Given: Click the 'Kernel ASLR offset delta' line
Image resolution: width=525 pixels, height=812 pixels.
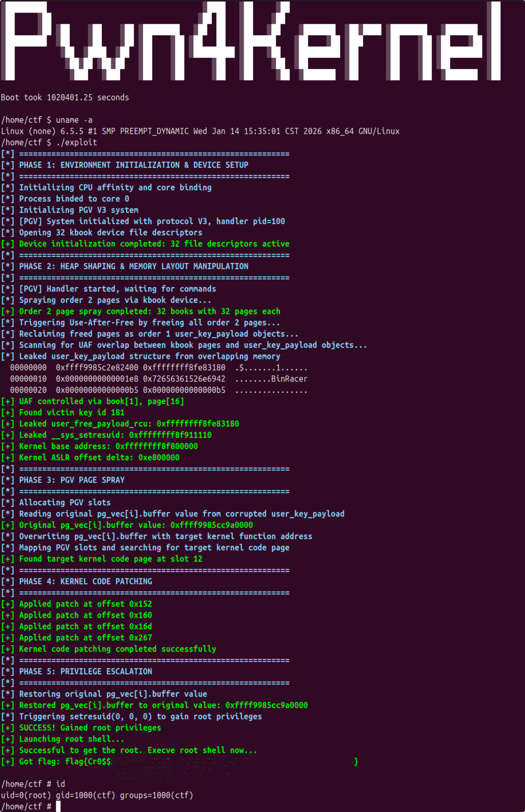Looking at the screenshot, I should 99,458.
